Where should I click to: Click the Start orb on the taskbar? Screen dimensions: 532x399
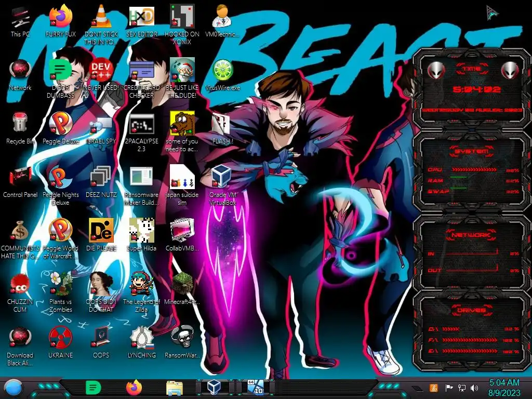(14, 388)
